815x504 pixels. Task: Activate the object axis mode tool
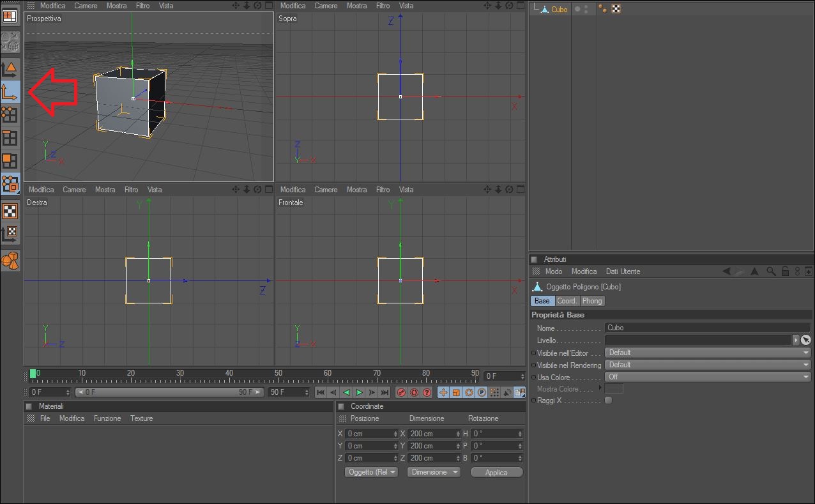click(x=10, y=92)
